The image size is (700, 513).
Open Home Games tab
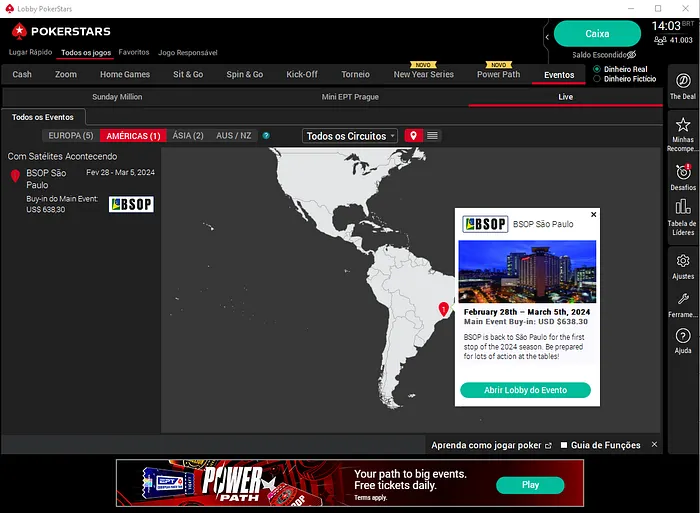click(125, 75)
